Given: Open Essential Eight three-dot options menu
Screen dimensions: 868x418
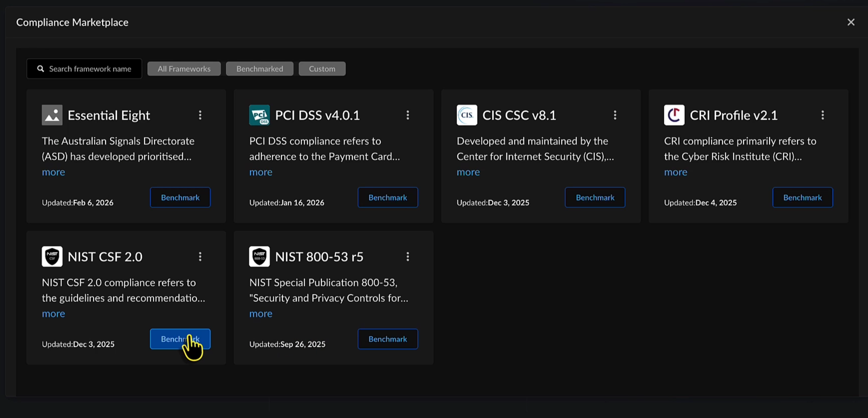Looking at the screenshot, I should (x=200, y=115).
